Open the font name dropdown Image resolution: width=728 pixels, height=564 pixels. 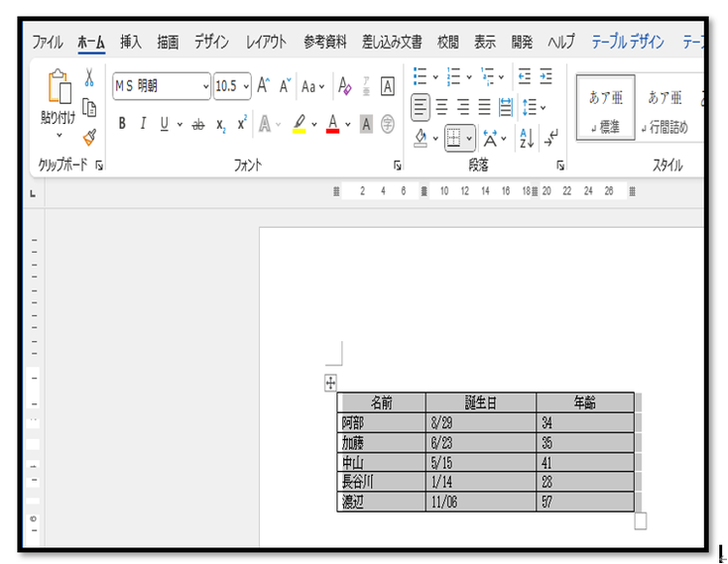tap(205, 86)
